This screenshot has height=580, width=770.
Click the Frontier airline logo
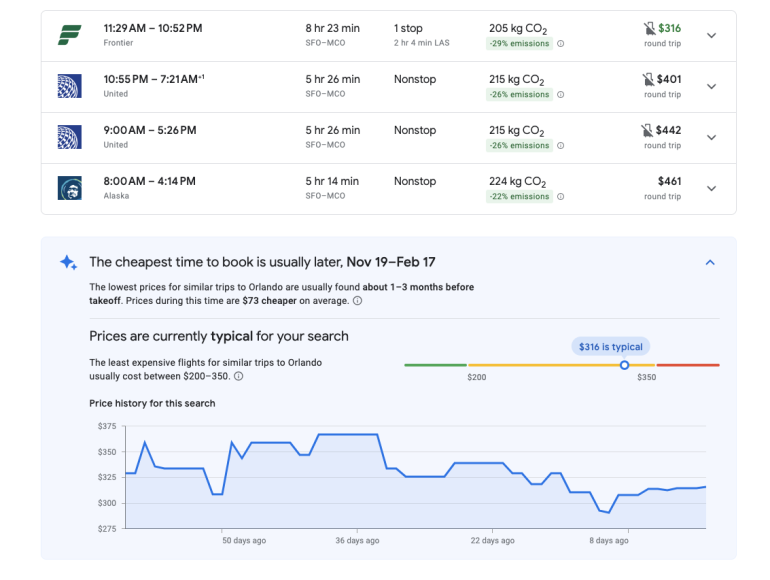pyautogui.click(x=69, y=35)
